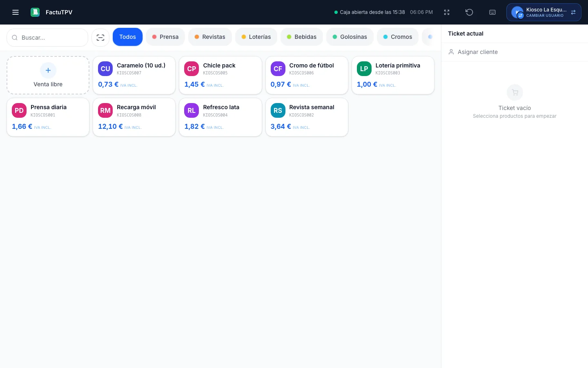
Task: Filter products by Golosinas category
Action: [x=350, y=37]
